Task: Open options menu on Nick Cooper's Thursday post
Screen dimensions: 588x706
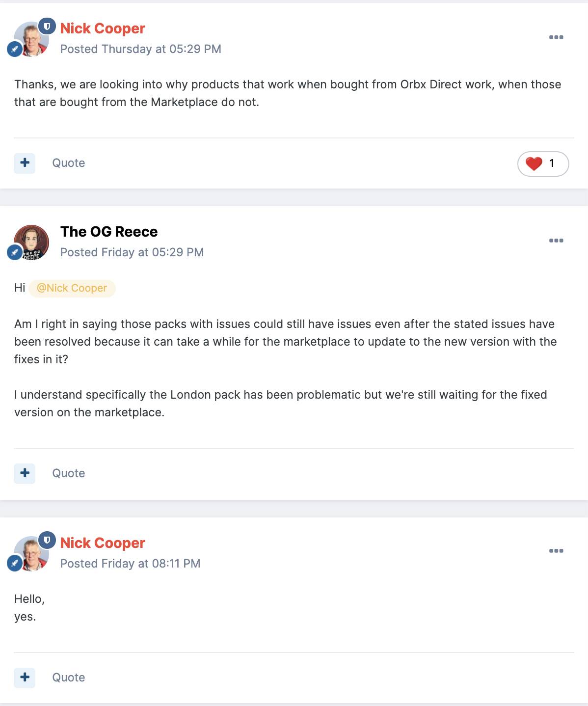Action: (556, 37)
